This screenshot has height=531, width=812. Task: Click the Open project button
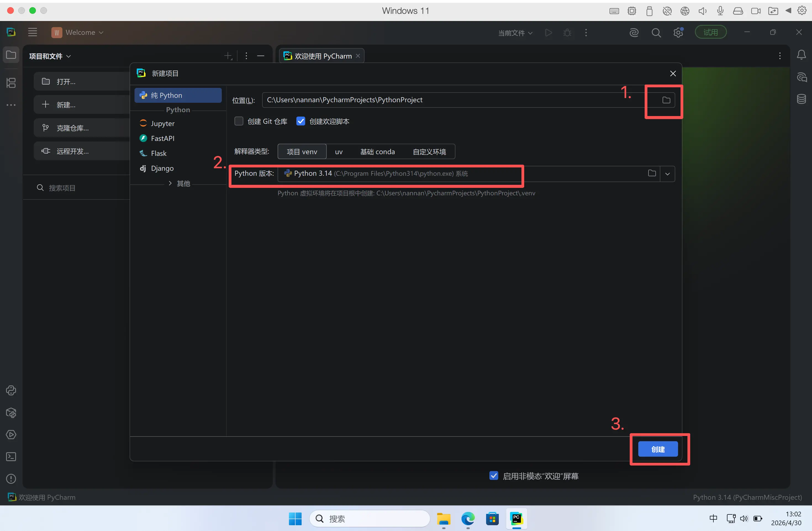coord(82,82)
